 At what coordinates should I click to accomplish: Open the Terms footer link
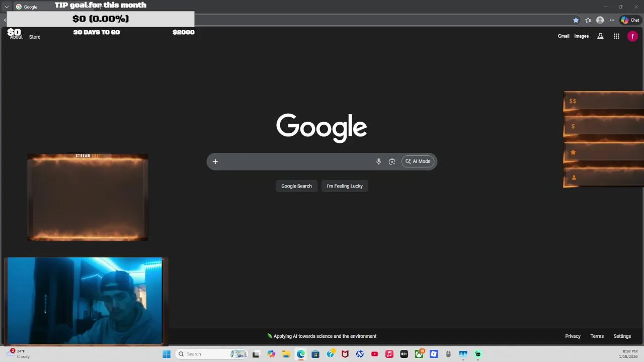597,336
